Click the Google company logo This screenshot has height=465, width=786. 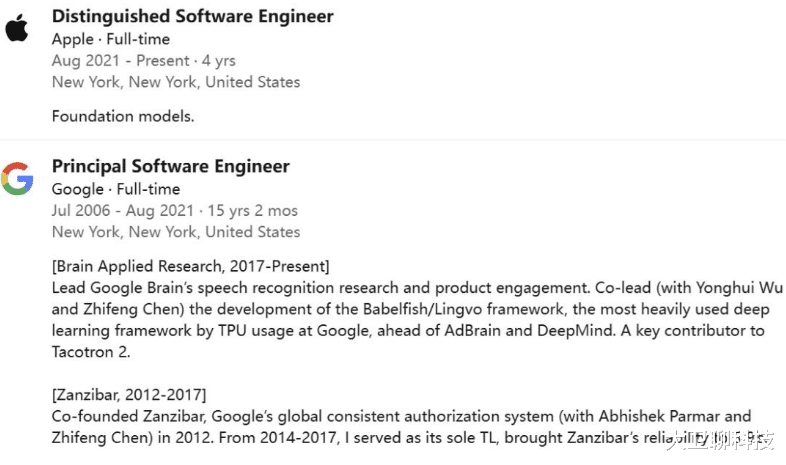point(17,178)
